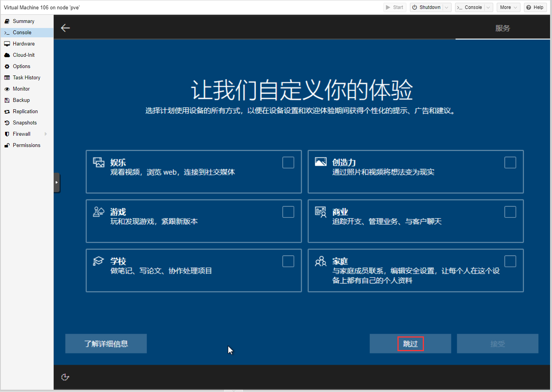Click the 跳过 (Skip) button
This screenshot has width=552, height=392.
(x=410, y=344)
